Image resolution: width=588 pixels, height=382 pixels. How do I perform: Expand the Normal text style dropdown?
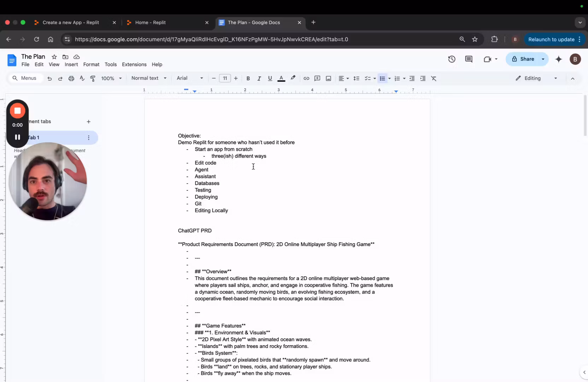(x=148, y=78)
